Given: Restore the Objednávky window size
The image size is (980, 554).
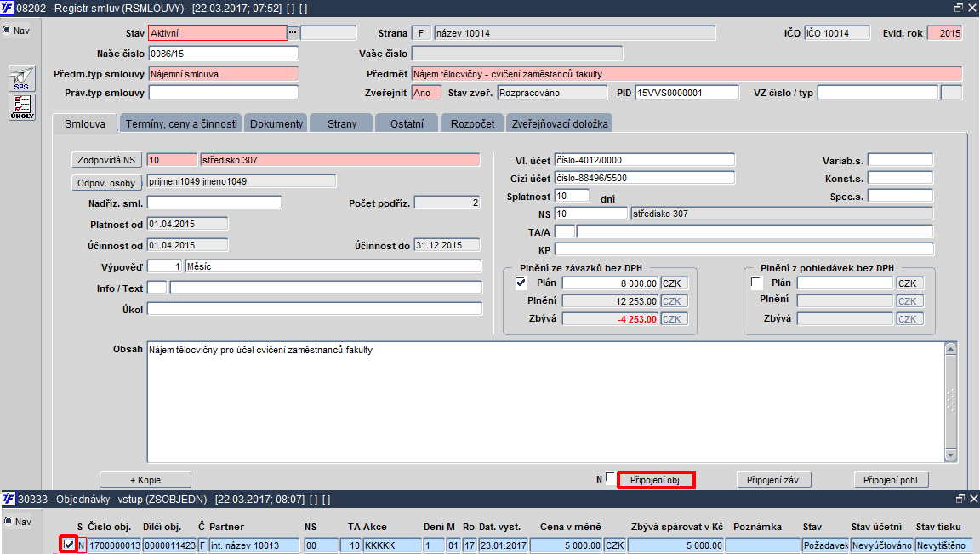Looking at the screenshot, I should pyautogui.click(x=960, y=499).
